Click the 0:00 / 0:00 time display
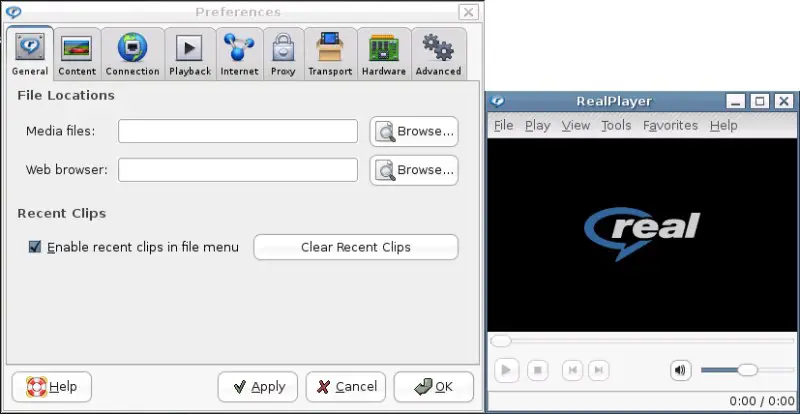The image size is (800, 414). 762,401
